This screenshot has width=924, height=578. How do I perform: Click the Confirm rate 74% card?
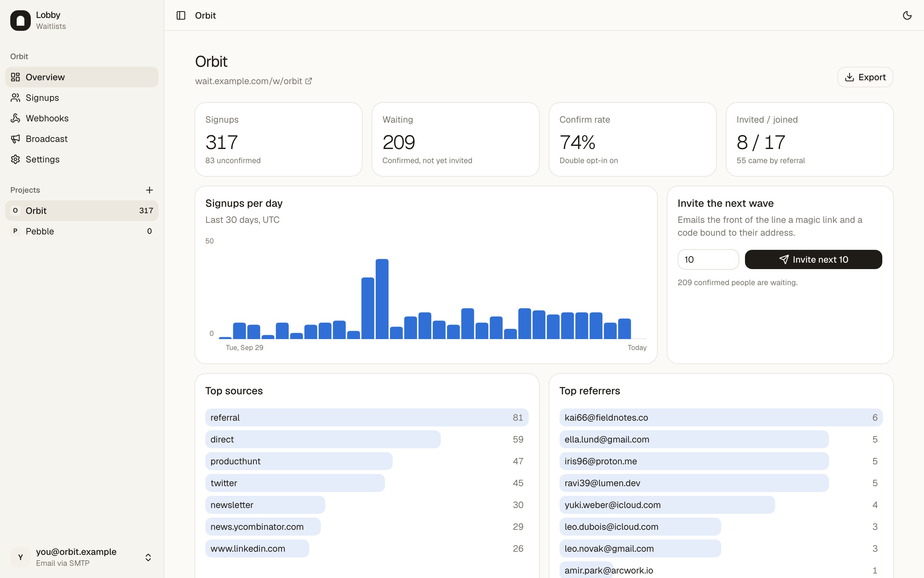coord(632,139)
